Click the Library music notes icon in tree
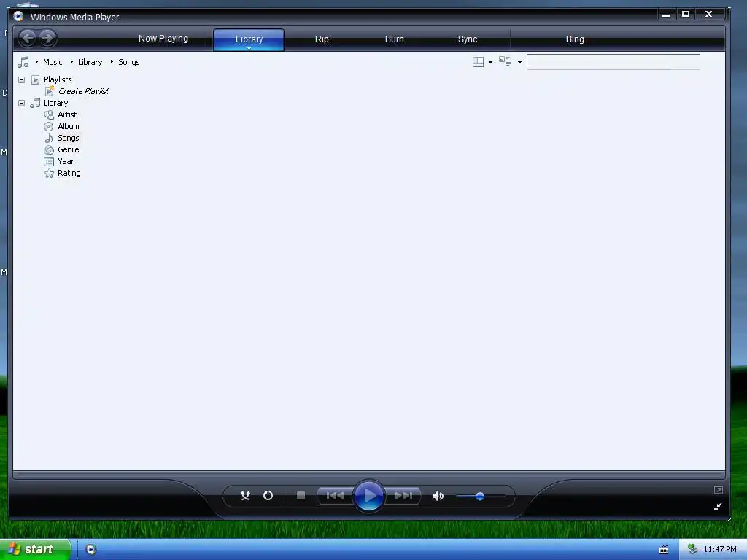The height and width of the screenshot is (560, 747). click(x=35, y=103)
